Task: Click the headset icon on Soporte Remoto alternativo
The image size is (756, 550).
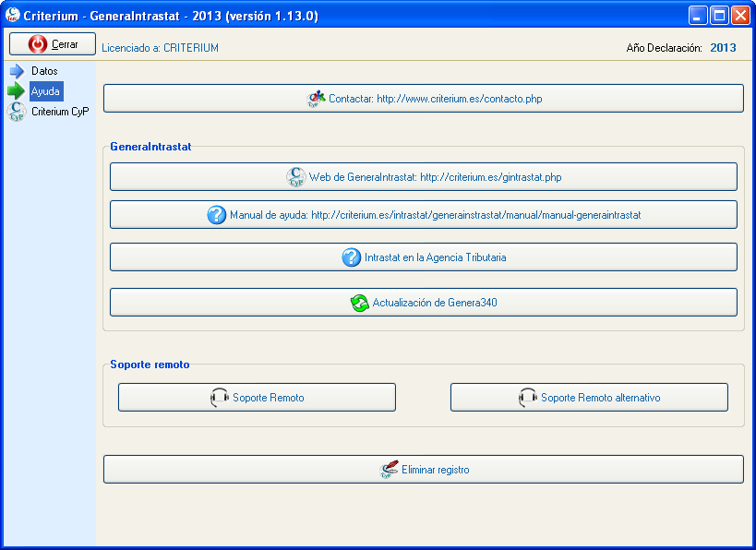Action: (527, 397)
